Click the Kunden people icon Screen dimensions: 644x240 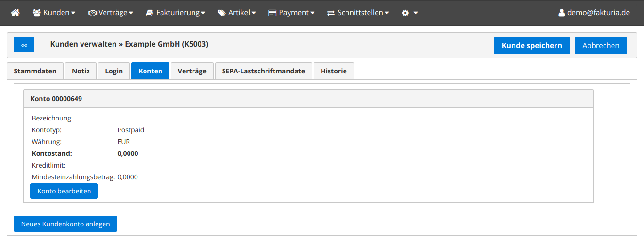[x=37, y=13]
